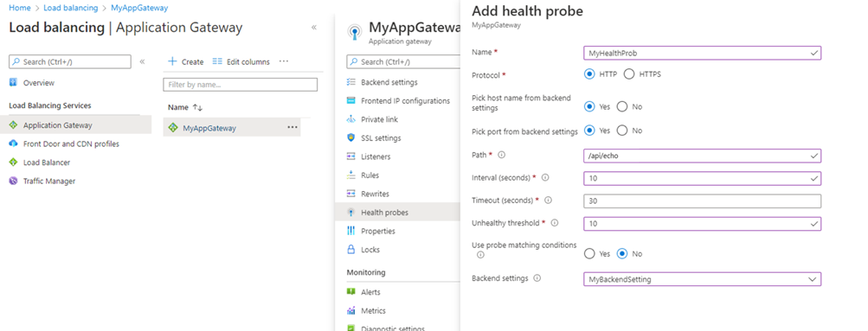Choose No for Pick host name from backend
Viewport: 868px width, 331px height.
click(622, 106)
